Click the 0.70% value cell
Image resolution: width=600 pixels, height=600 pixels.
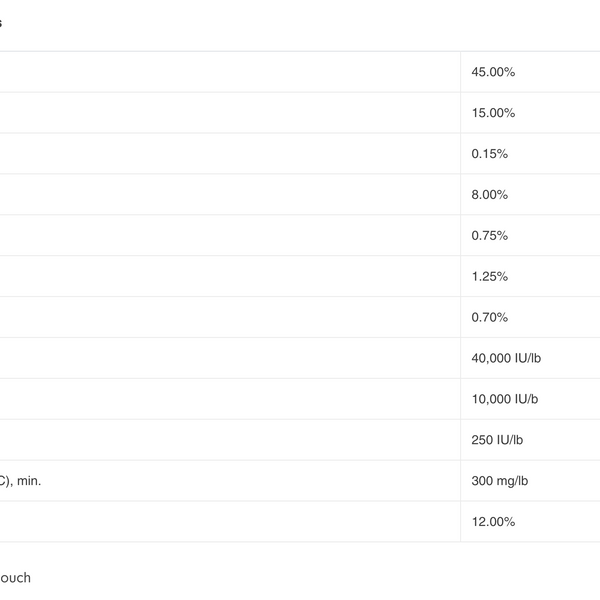click(x=490, y=318)
